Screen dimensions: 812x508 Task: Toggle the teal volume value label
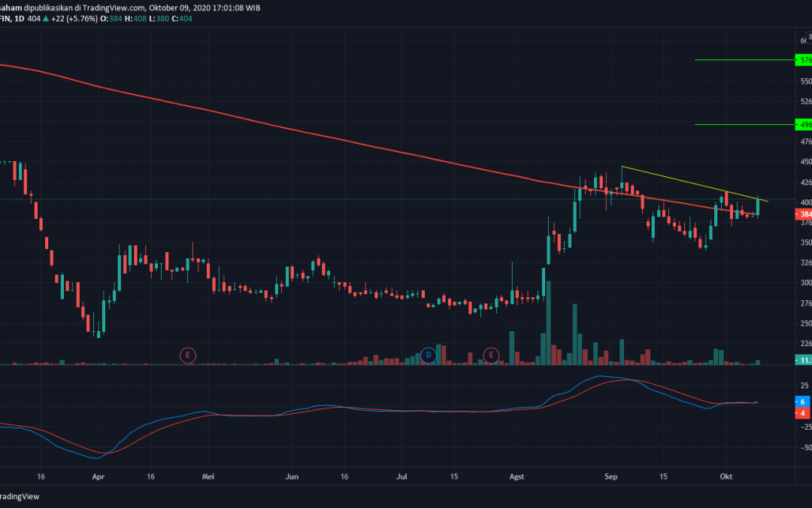point(803,360)
